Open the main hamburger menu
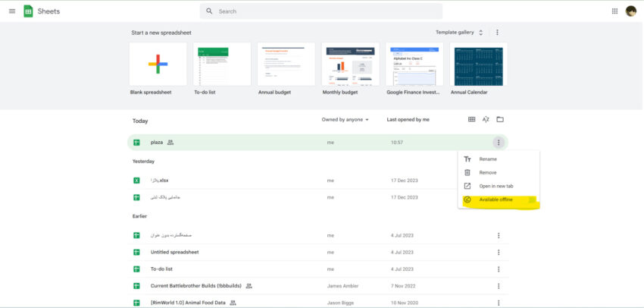This screenshot has height=308, width=644. coord(12,11)
